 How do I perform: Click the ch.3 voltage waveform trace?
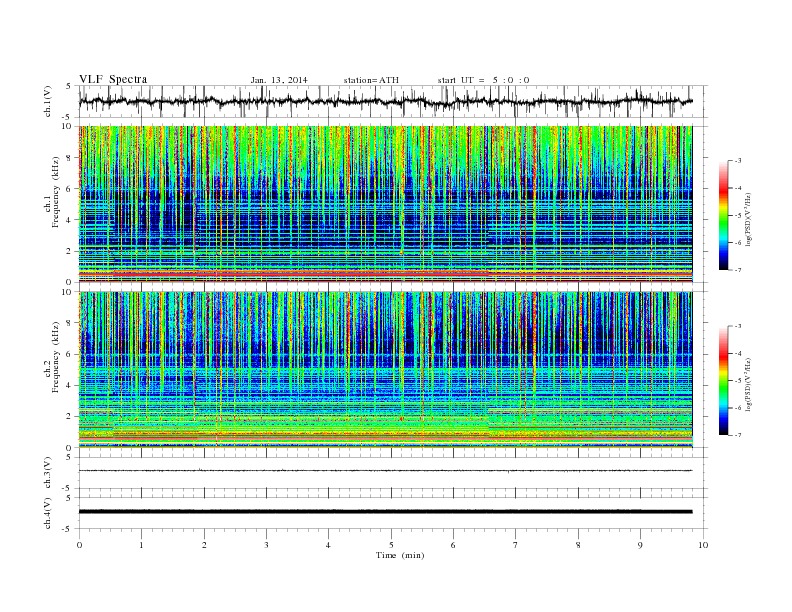coord(385,471)
